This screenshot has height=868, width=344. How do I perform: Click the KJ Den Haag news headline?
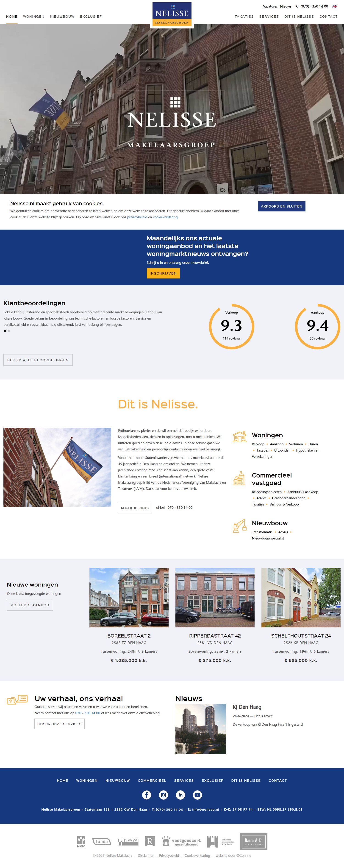[x=247, y=707]
